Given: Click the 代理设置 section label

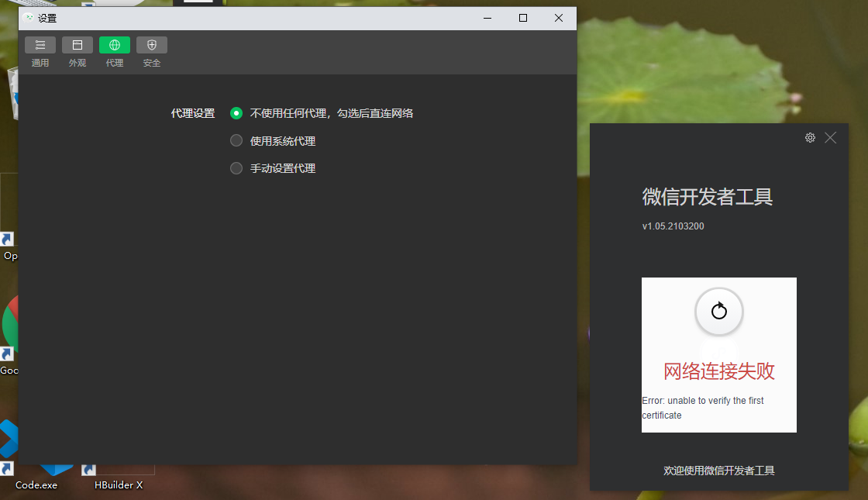Looking at the screenshot, I should 193,113.
